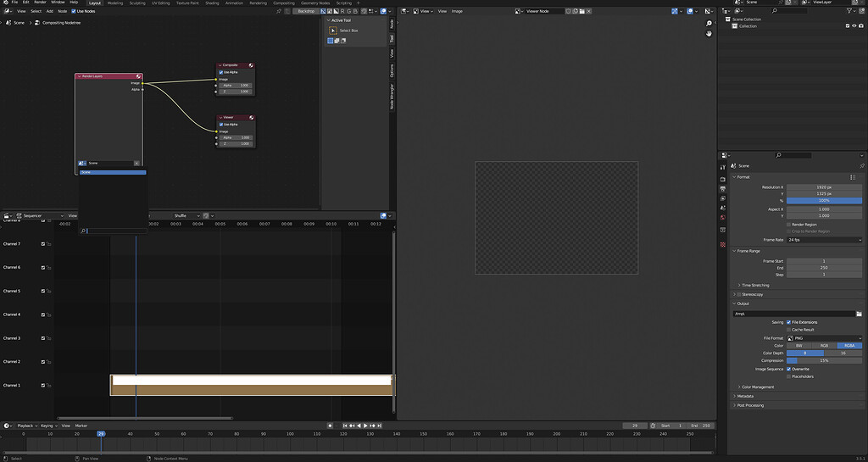This screenshot has width=868, height=462.
Task: Open the Render menu
Action: coord(41,3)
